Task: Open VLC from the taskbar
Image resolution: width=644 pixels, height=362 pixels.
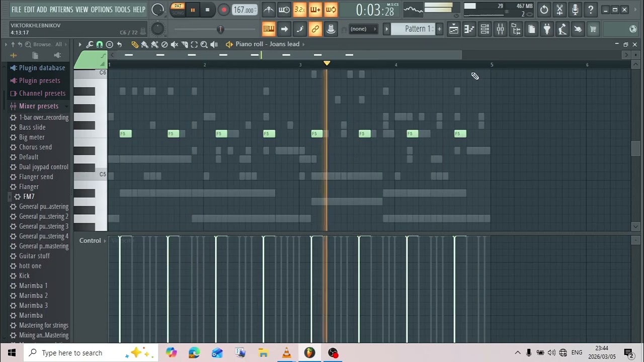Action: (286, 353)
